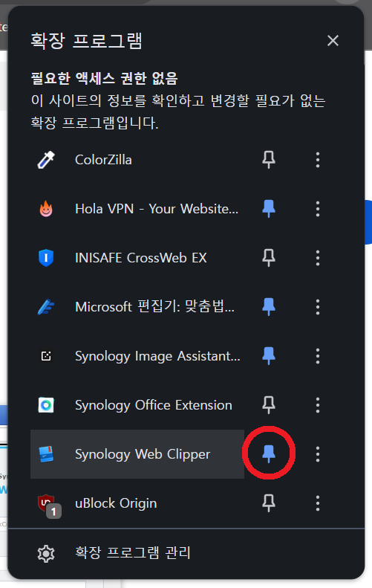Pin Synology Office Extension to toolbar

269,405
